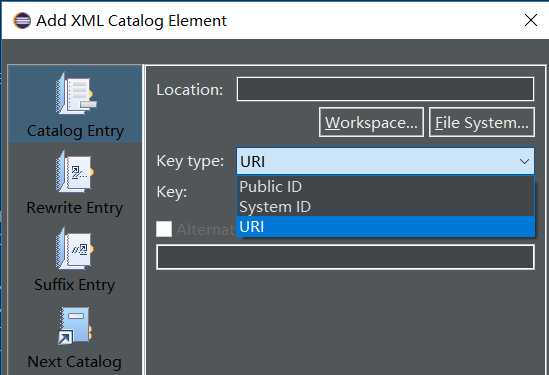Click the Catalog Entry text label

click(x=75, y=131)
